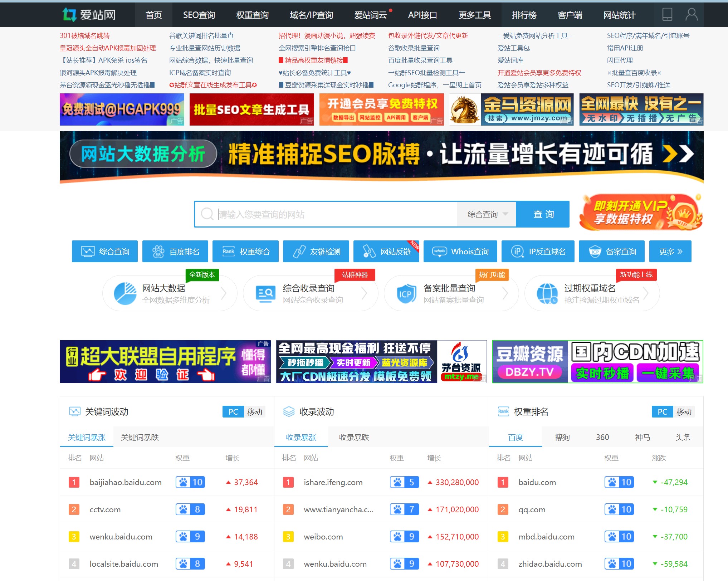
Task: Click the 综合查询 chart icon
Action: (x=88, y=252)
